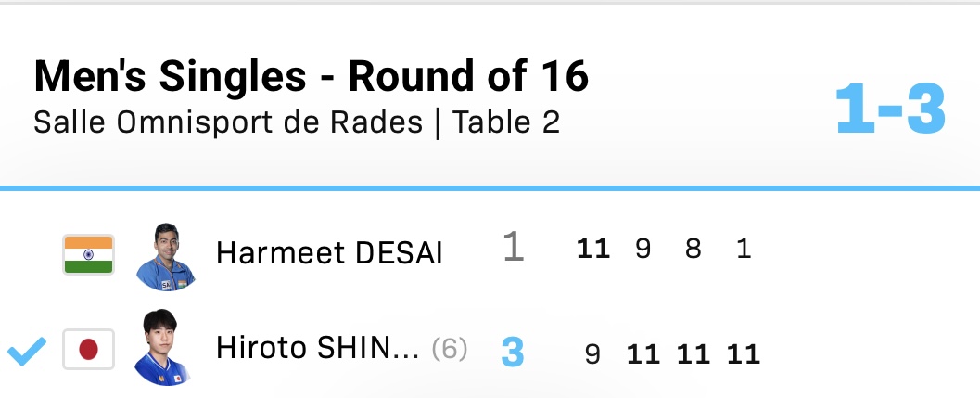
Task: Open Hiroto Shinozuka's player photo
Action: click(162, 349)
